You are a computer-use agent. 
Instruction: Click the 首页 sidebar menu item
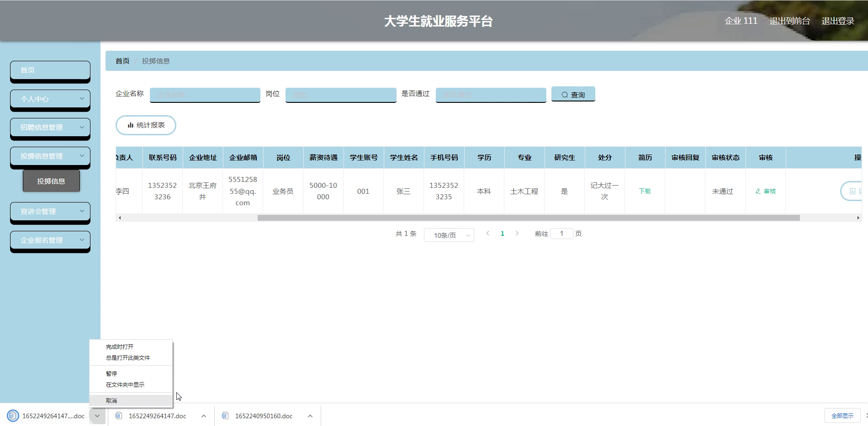click(50, 70)
